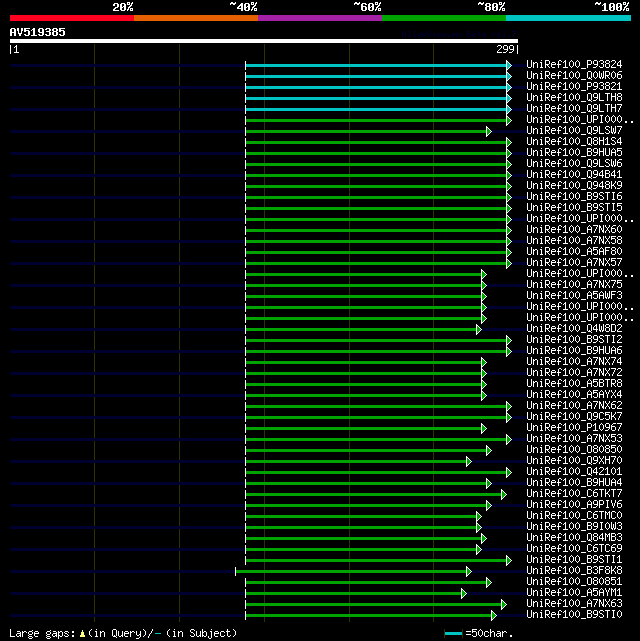Image resolution: width=640 pixels, height=641 pixels.
Task: Click the red 20% identity color segment
Action: click(72, 18)
